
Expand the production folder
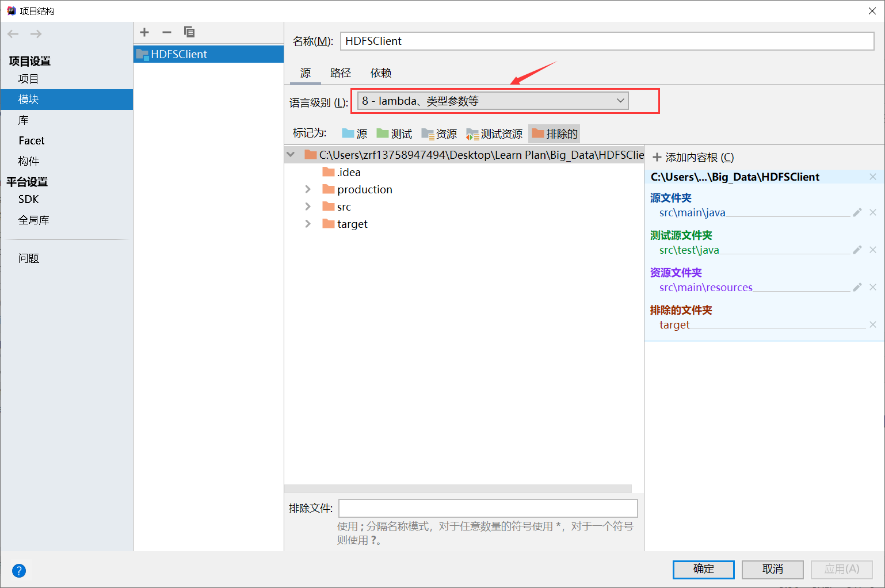(308, 189)
